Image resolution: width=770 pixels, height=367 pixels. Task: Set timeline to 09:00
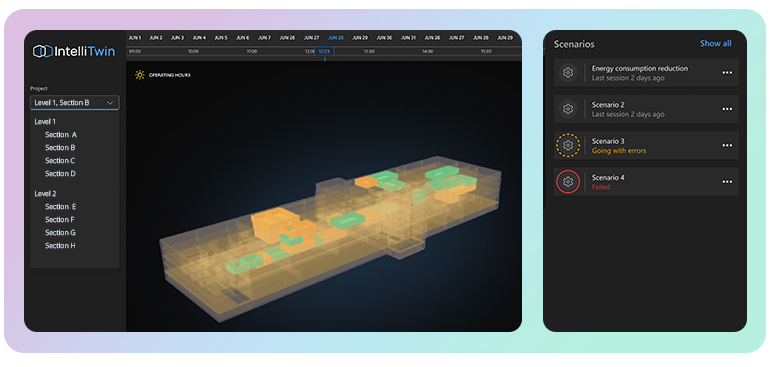pos(135,51)
